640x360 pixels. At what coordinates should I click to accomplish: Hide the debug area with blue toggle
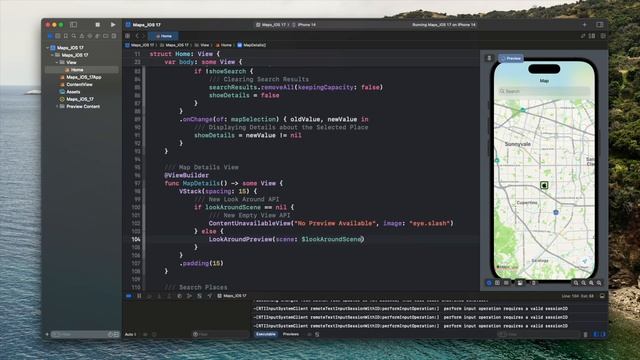coord(129,296)
